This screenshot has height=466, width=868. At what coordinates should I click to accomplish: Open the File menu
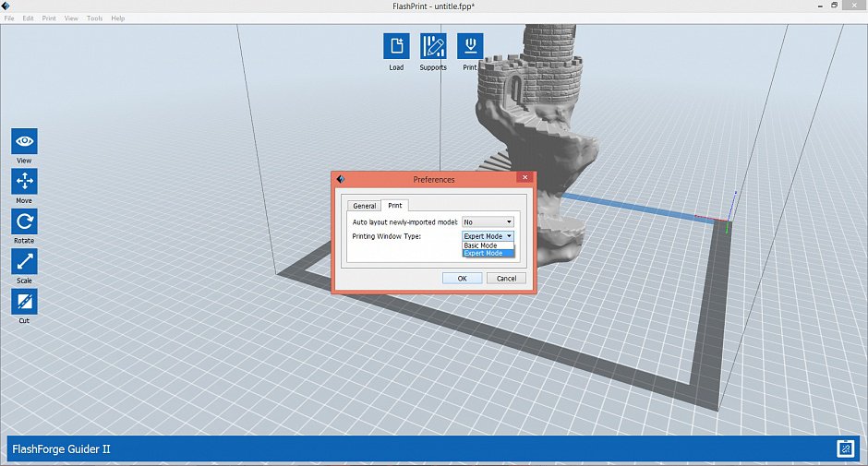pos(9,18)
